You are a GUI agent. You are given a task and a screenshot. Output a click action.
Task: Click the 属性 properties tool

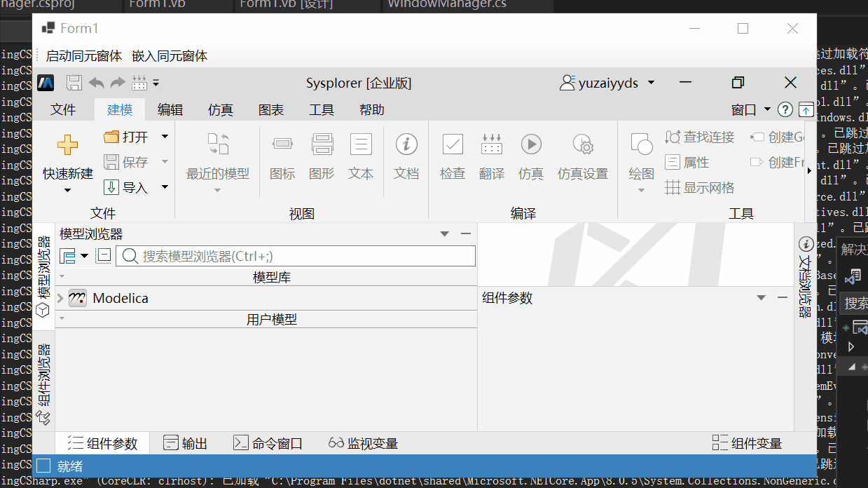point(687,162)
